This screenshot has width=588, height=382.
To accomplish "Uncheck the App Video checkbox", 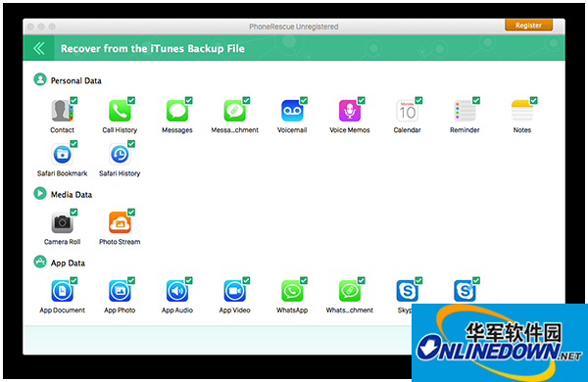I will pyautogui.click(x=246, y=280).
